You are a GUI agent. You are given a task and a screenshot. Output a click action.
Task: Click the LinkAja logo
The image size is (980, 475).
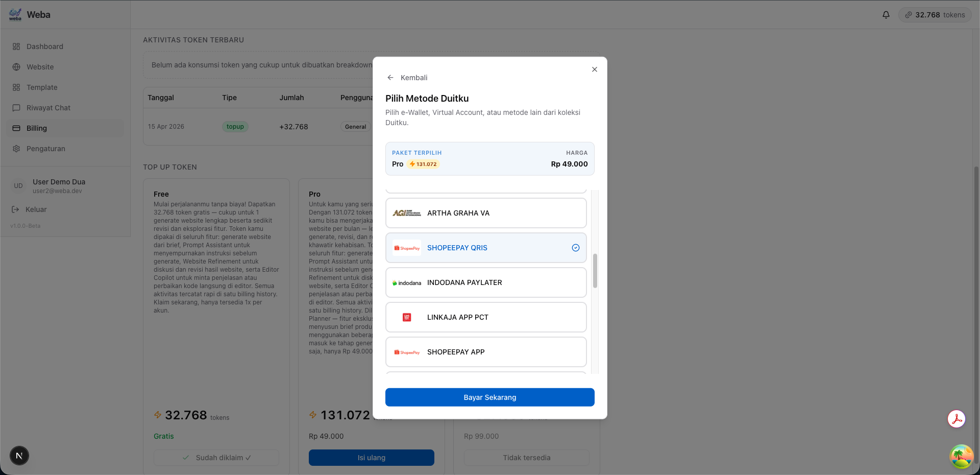(x=407, y=317)
